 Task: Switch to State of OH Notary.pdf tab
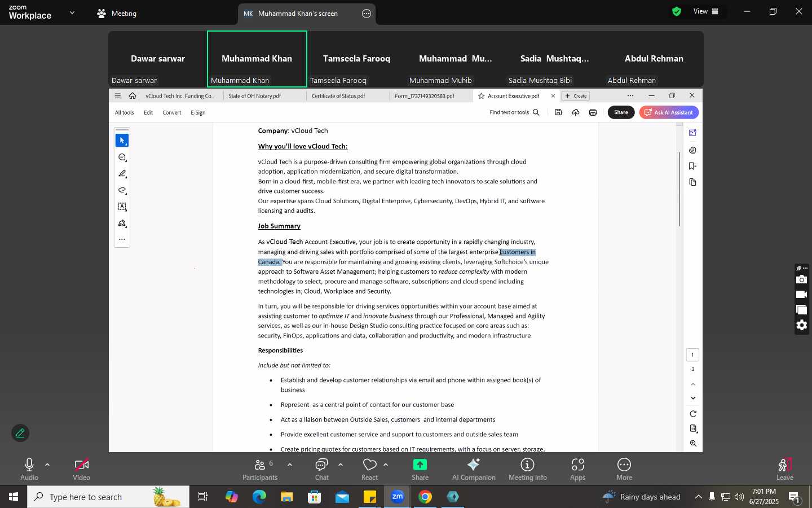(255, 96)
